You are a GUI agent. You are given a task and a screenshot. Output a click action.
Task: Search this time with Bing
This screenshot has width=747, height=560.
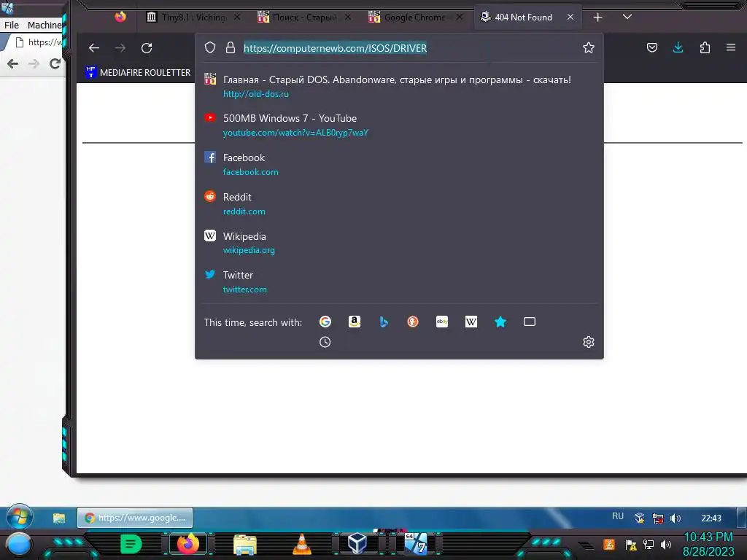384,322
